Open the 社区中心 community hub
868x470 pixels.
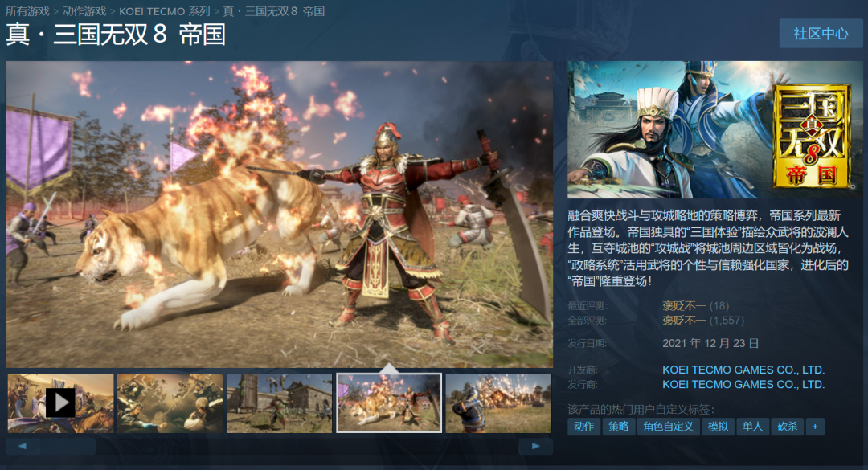click(x=821, y=33)
